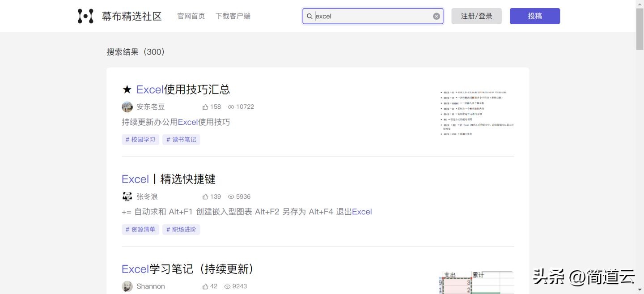
Task: Focus the search box containing excel
Action: (373, 16)
